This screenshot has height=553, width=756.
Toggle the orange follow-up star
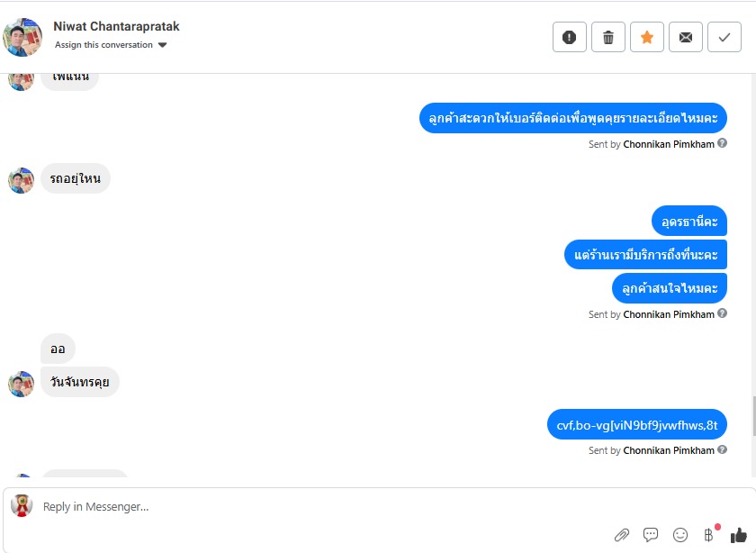point(647,37)
